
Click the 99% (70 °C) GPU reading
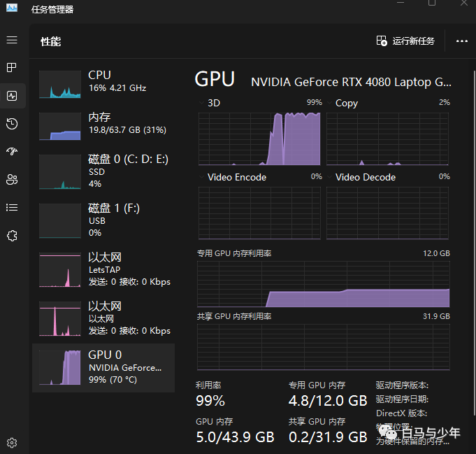(x=113, y=380)
